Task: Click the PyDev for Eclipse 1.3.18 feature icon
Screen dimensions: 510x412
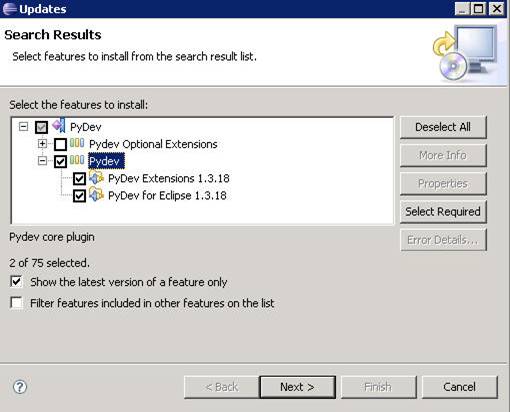Action: [96, 195]
